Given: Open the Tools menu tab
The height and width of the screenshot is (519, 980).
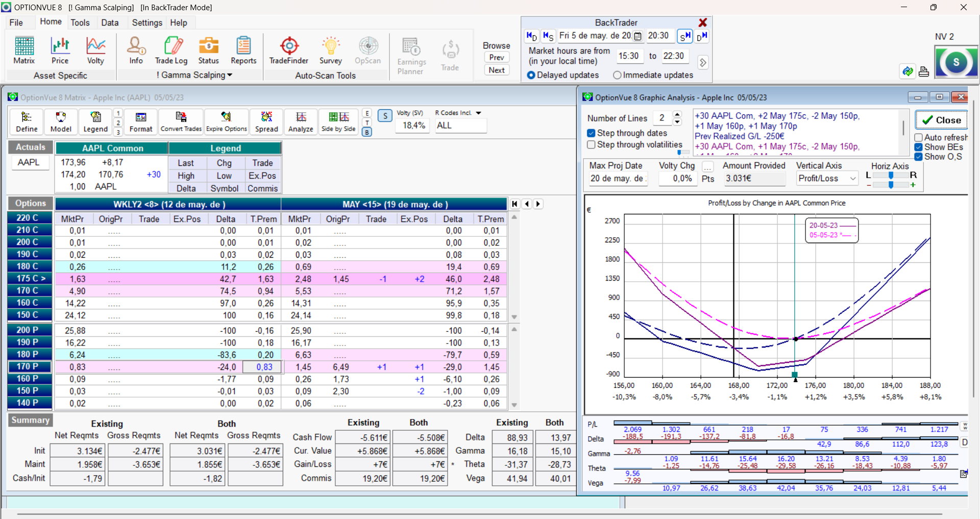Looking at the screenshot, I should pyautogui.click(x=80, y=22).
